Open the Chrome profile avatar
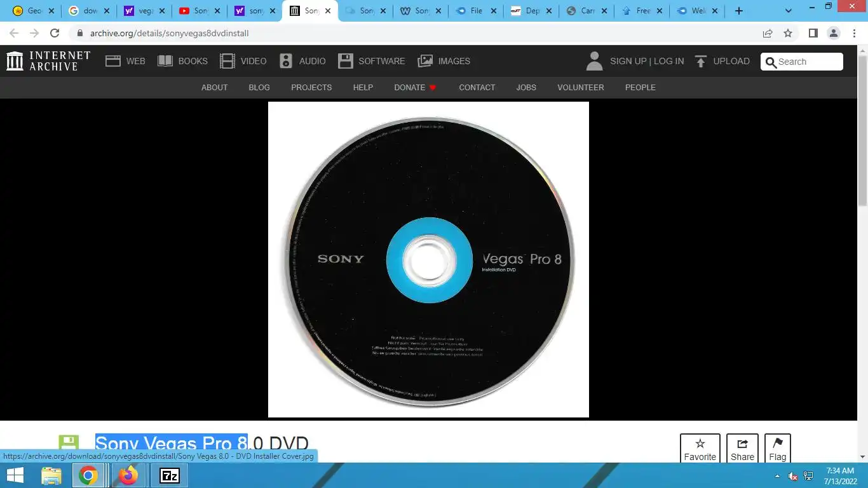868x488 pixels. [833, 33]
